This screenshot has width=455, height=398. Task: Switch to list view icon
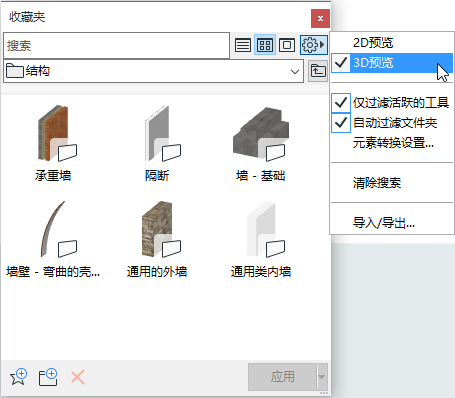pyautogui.click(x=243, y=45)
